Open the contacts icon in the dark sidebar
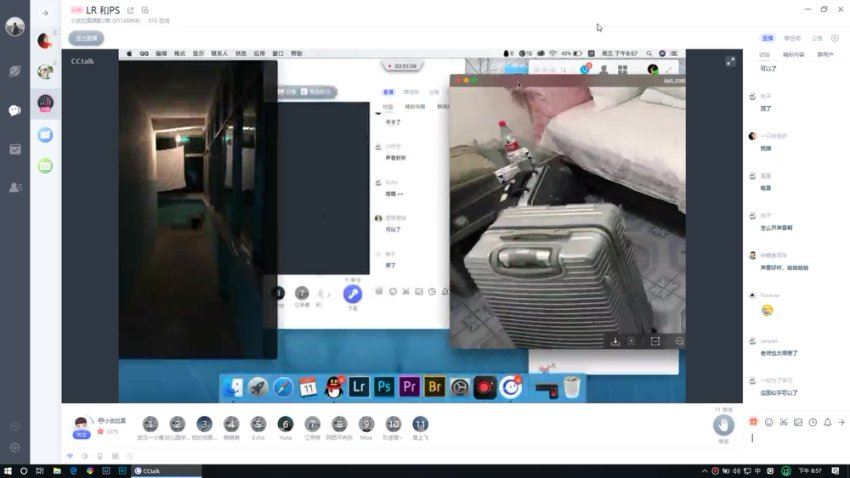The width and height of the screenshot is (850, 478). point(15,188)
